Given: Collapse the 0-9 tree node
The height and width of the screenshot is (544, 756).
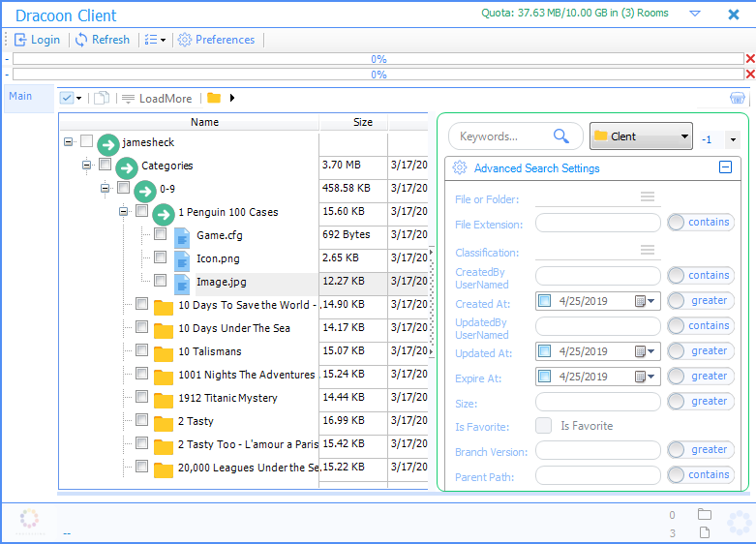Looking at the screenshot, I should coord(106,189).
